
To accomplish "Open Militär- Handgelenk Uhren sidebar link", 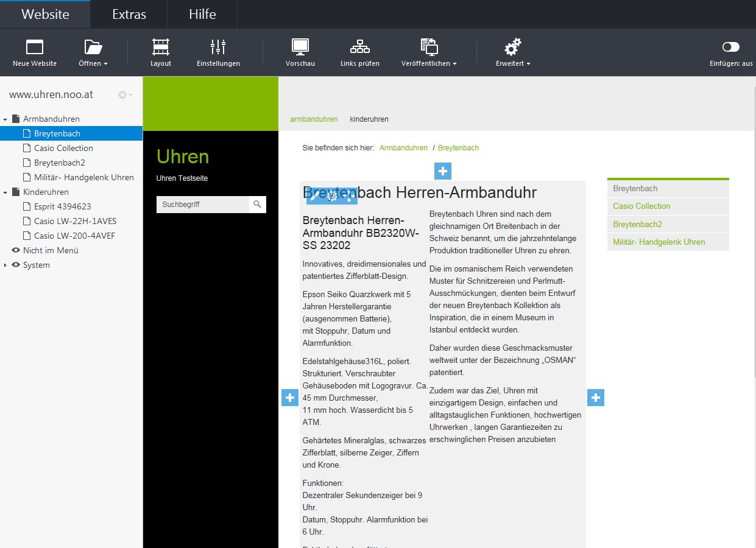I will click(668, 242).
